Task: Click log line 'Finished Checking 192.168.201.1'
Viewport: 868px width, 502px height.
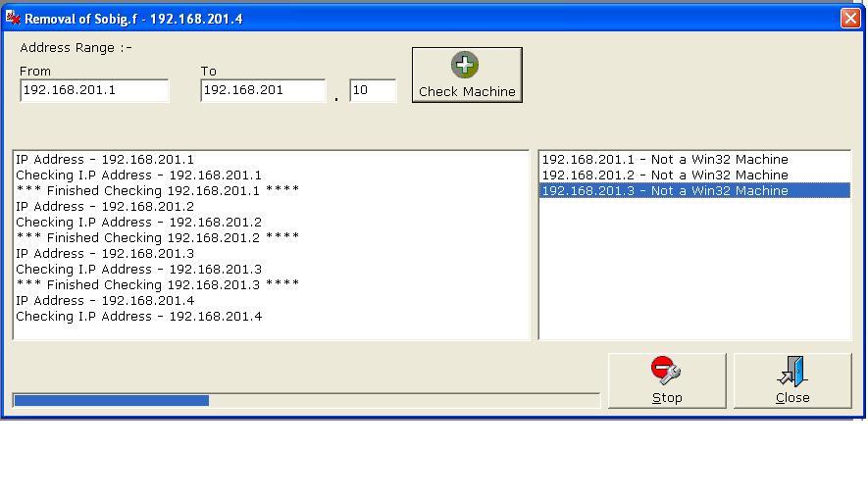Action: 157,190
